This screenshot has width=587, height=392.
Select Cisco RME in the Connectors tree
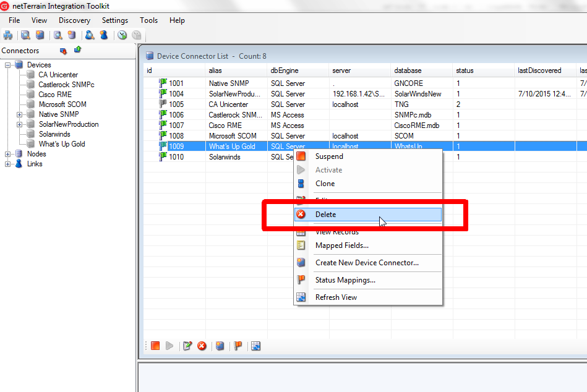pyautogui.click(x=55, y=95)
